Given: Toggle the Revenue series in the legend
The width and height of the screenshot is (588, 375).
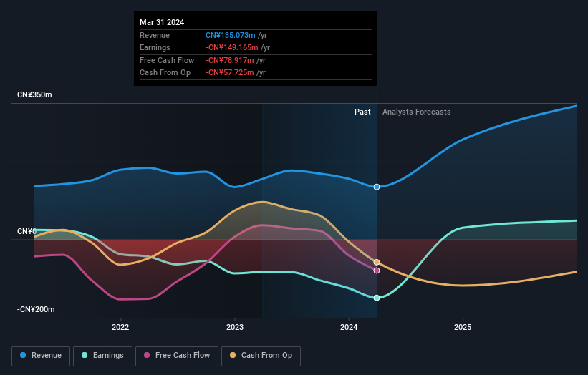Looking at the screenshot, I should click(41, 356).
